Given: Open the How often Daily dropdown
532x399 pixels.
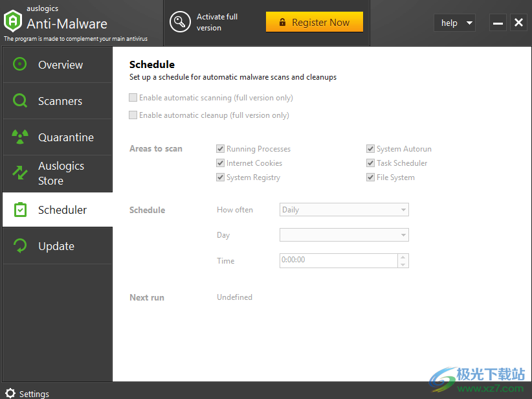Looking at the screenshot, I should 344,209.
